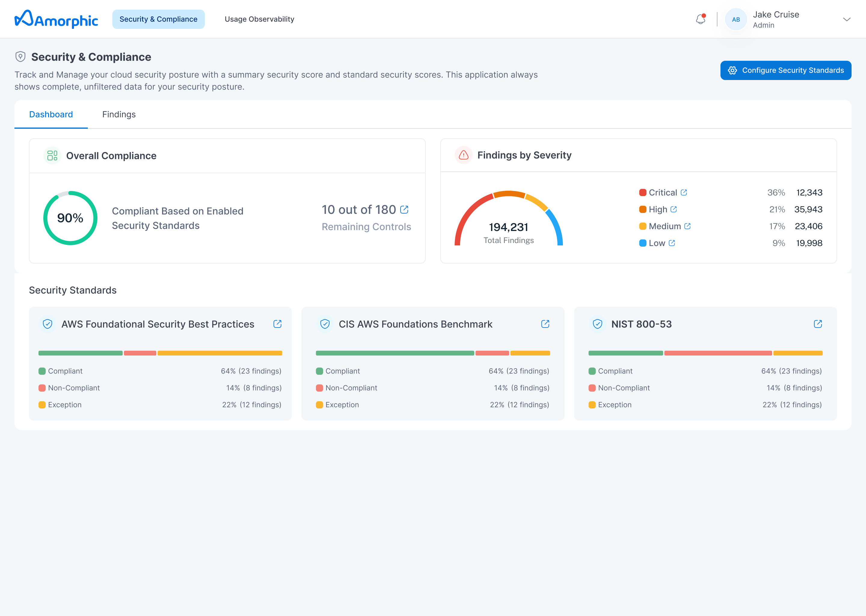Click the orange High color swatch

click(643, 209)
